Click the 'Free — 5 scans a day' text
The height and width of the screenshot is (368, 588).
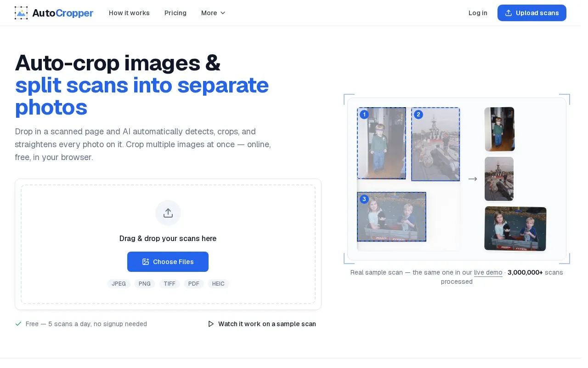pyautogui.click(x=86, y=324)
